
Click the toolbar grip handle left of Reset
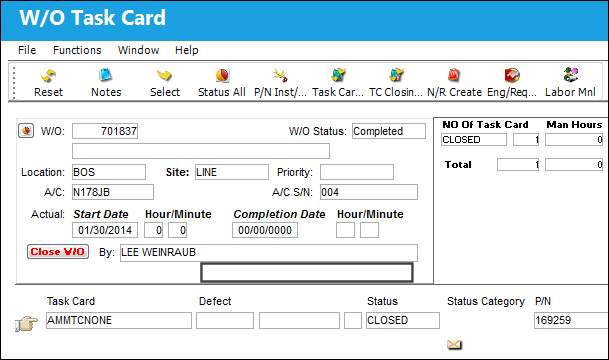pyautogui.click(x=14, y=82)
